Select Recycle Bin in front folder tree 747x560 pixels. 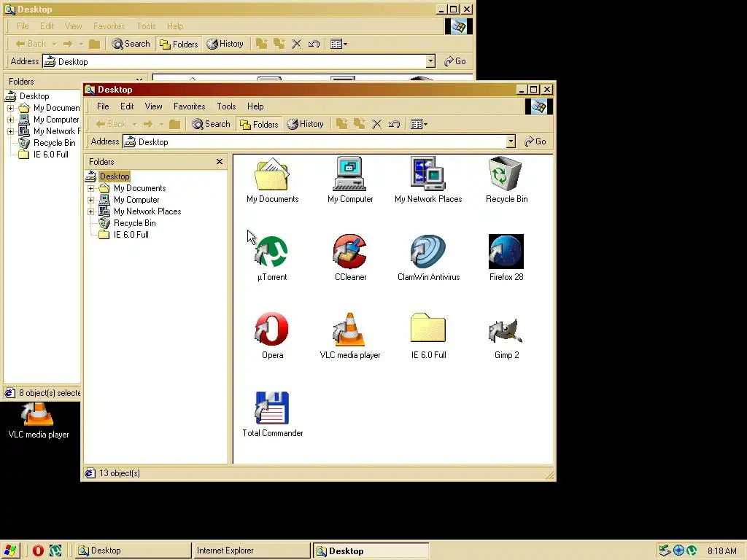coord(134,223)
